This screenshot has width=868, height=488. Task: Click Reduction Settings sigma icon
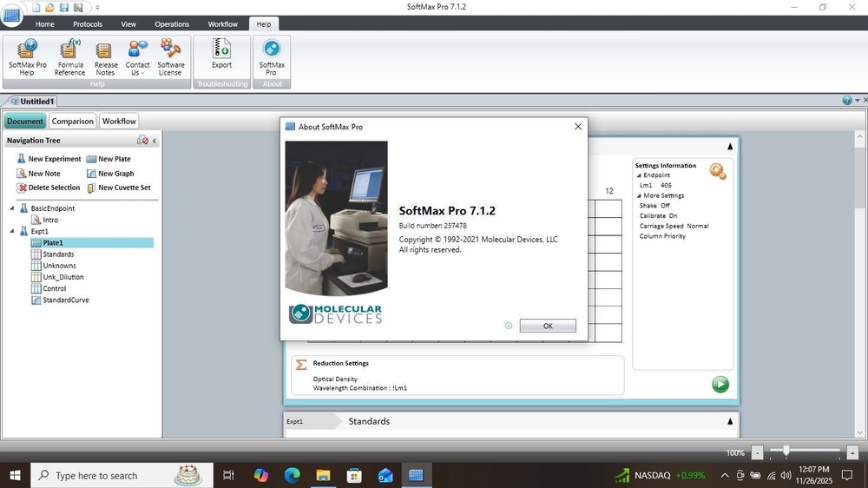pyautogui.click(x=300, y=365)
